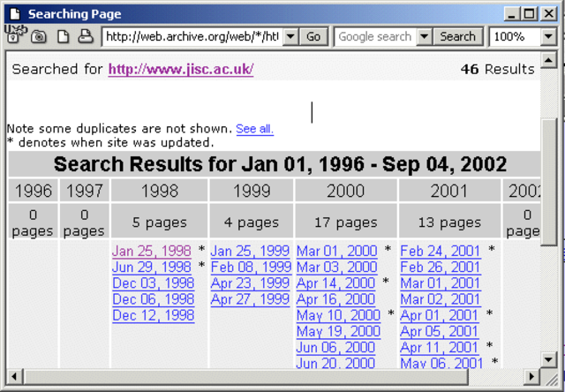
Task: Open the May 10, 2000 snapshot
Action: [x=338, y=315]
